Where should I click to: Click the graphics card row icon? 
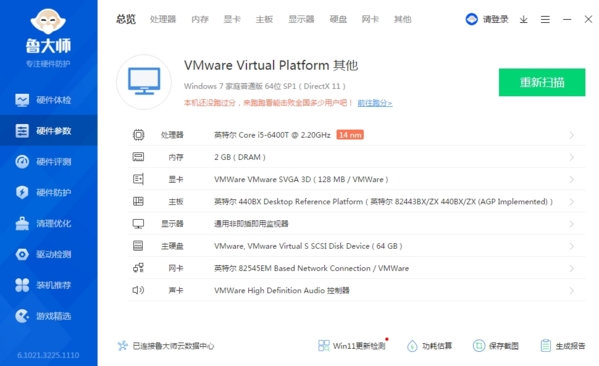[138, 179]
